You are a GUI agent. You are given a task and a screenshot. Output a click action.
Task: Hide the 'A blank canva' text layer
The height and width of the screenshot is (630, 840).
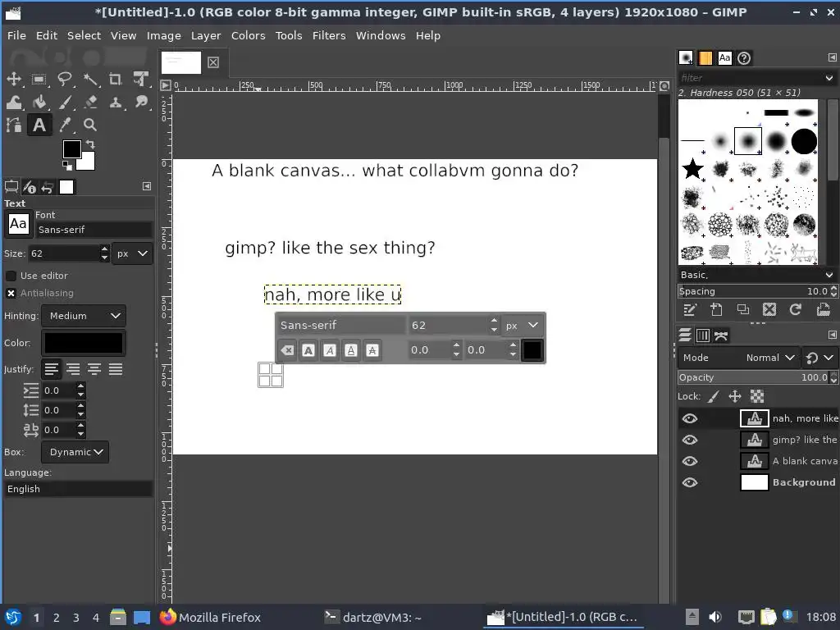(689, 461)
